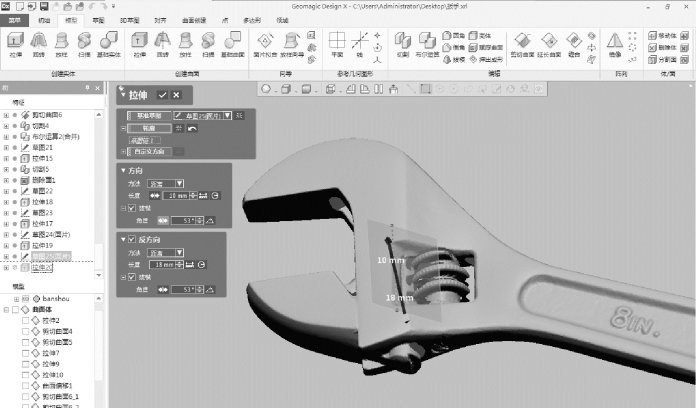696x408 pixels.
Task: Click the 缝合 sew tool icon
Action: tap(573, 44)
